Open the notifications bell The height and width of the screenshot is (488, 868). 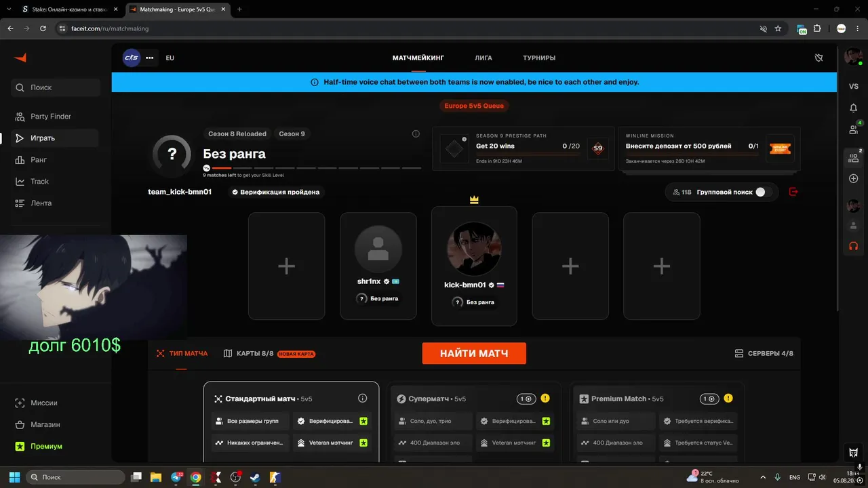(854, 108)
